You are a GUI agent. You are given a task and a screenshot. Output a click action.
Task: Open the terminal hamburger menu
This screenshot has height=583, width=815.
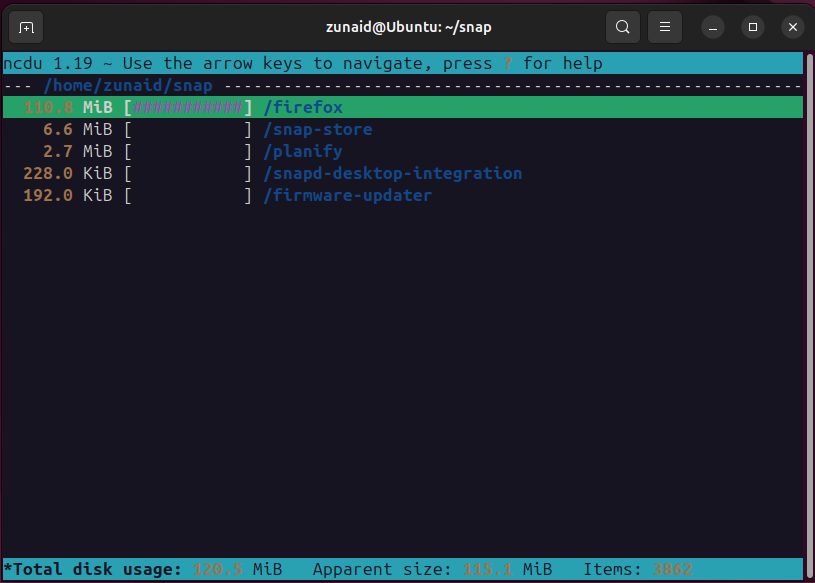664,27
